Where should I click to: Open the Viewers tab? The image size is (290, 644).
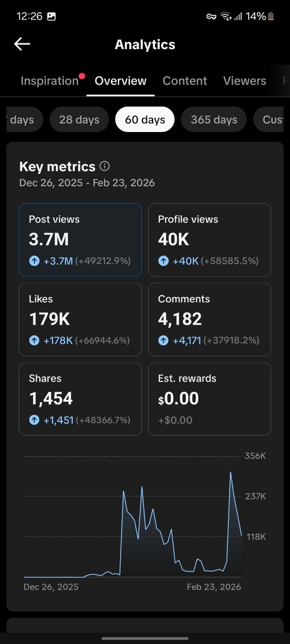click(244, 81)
